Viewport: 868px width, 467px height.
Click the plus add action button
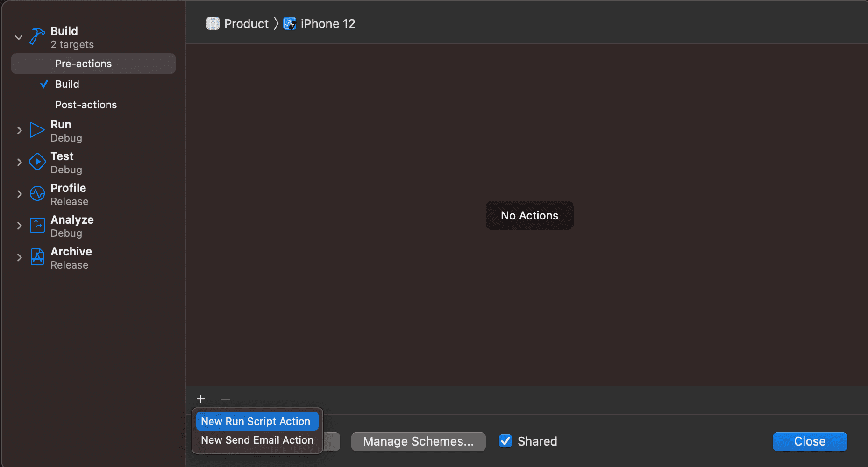point(201,399)
